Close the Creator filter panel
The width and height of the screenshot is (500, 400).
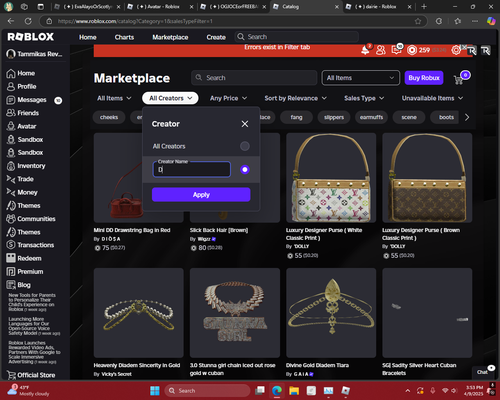(x=245, y=124)
